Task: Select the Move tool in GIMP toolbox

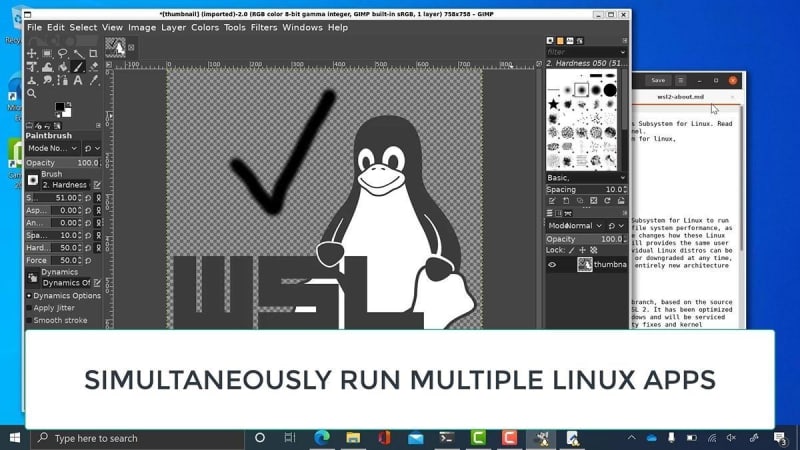Action: (32, 53)
